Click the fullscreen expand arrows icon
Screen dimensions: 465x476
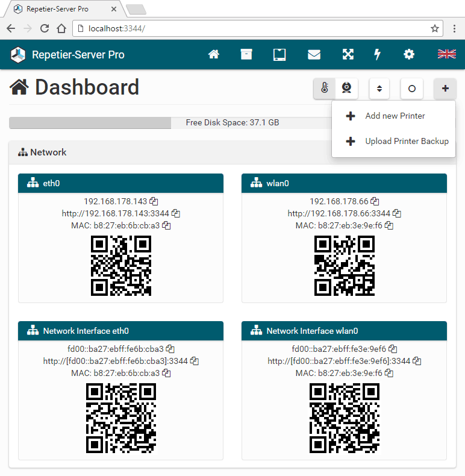point(348,55)
